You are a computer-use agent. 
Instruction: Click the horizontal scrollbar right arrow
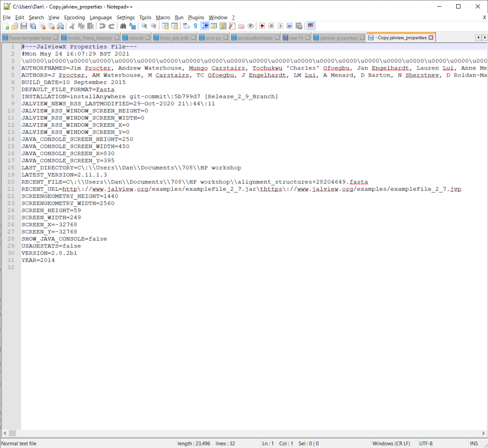[x=483, y=433]
